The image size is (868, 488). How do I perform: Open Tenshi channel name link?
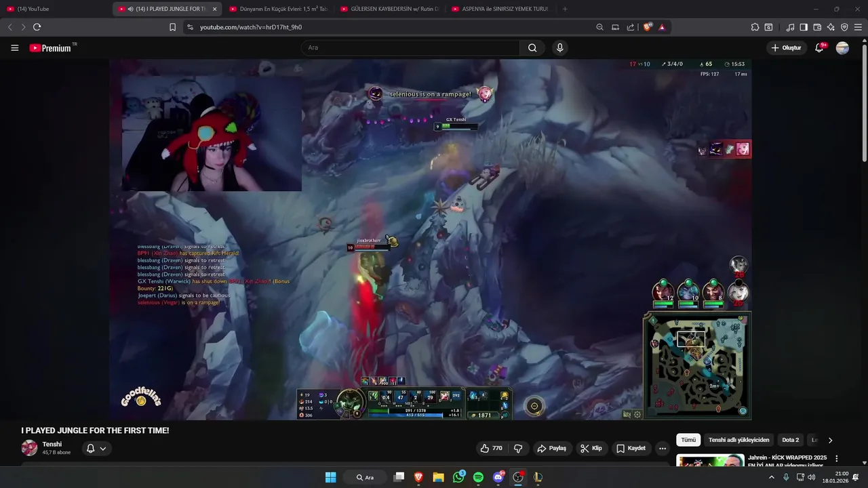coord(52,444)
